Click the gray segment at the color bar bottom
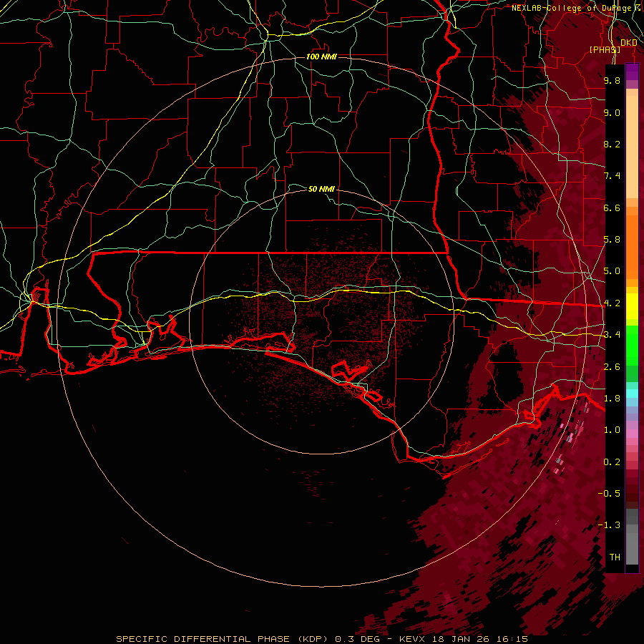 pos(632,545)
